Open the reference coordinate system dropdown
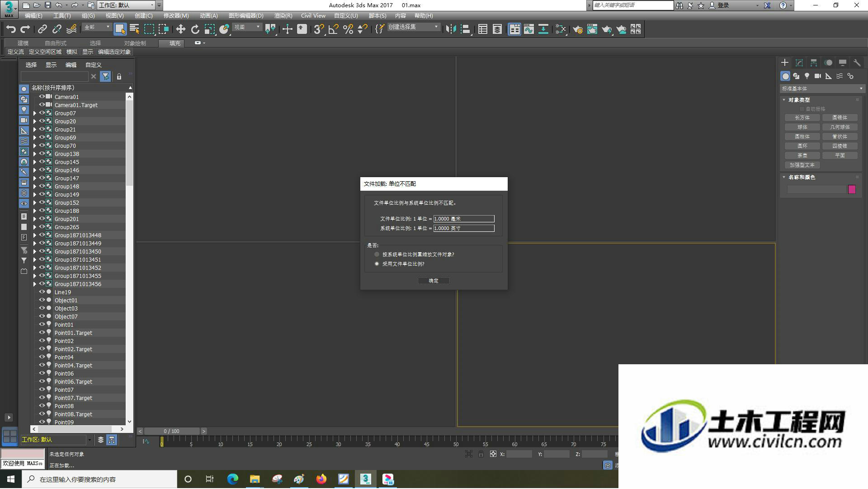 (247, 27)
